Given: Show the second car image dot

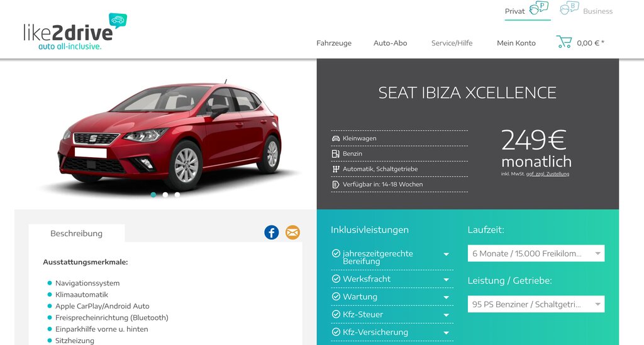Looking at the screenshot, I should (165, 195).
